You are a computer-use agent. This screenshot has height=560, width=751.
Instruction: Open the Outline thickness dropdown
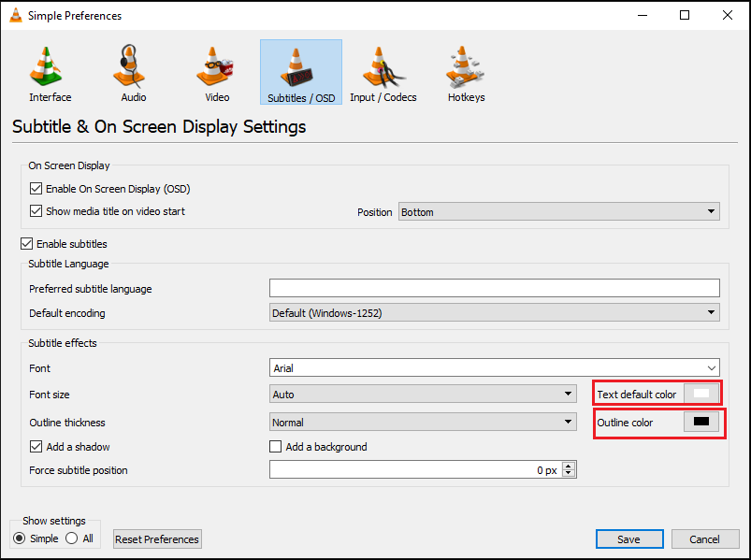pos(423,423)
